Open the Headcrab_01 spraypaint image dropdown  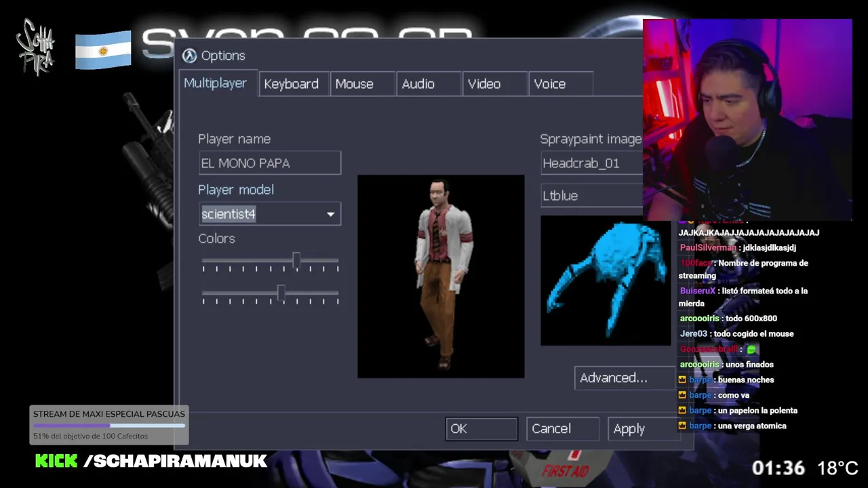[591, 163]
